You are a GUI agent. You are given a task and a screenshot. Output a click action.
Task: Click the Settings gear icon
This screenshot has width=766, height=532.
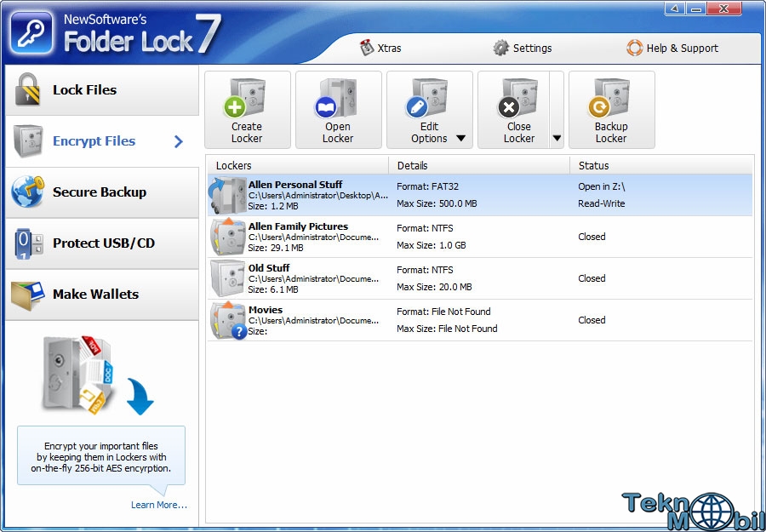pos(500,48)
